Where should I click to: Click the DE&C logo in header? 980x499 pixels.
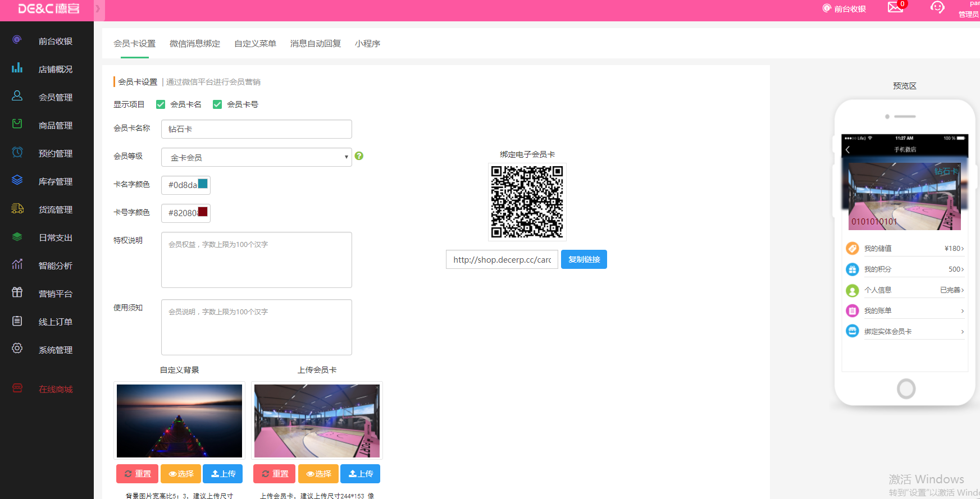[x=49, y=8]
